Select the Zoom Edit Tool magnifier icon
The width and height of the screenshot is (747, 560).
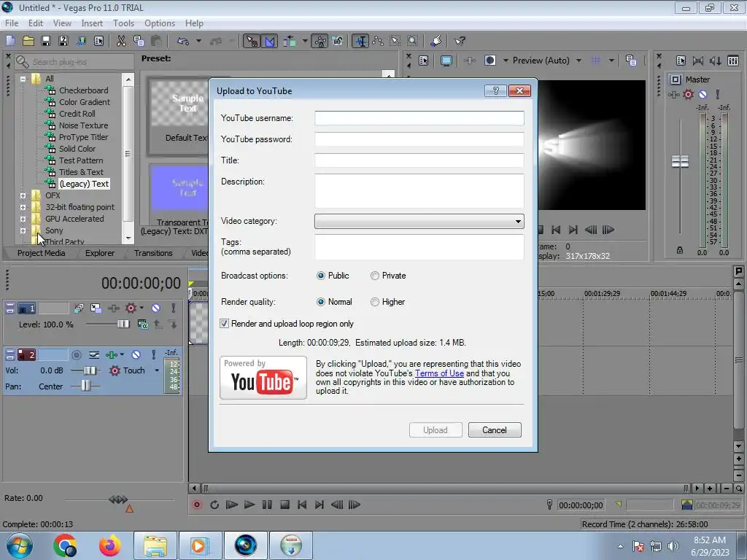[x=413, y=42]
